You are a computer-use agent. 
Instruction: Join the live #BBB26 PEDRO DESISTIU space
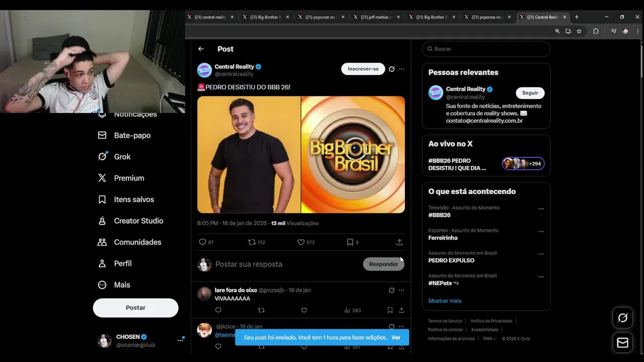tap(486, 164)
